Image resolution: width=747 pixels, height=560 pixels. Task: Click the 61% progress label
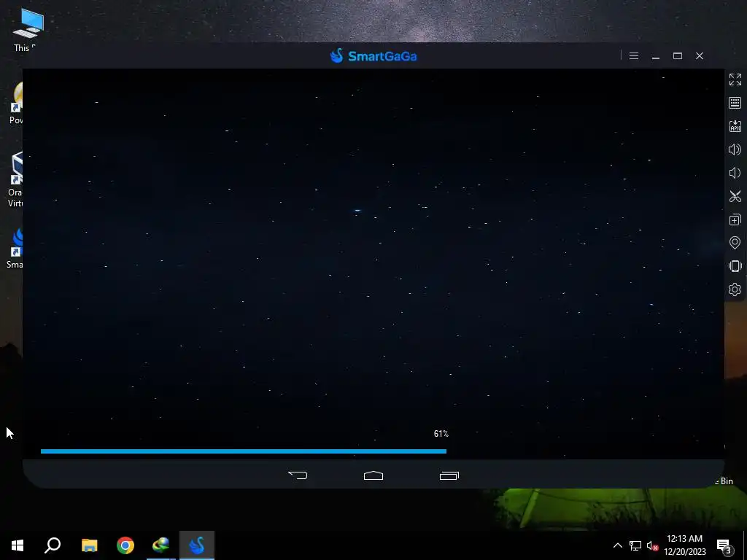point(441,434)
